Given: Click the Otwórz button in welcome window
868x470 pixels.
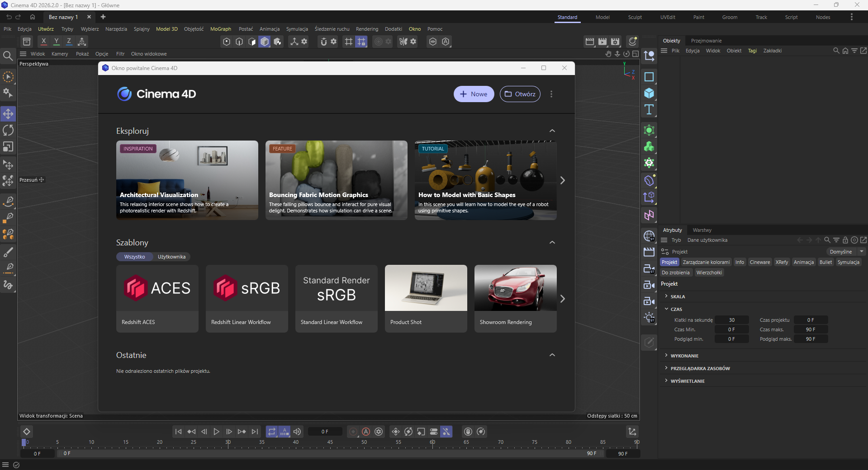Looking at the screenshot, I should click(x=520, y=94).
